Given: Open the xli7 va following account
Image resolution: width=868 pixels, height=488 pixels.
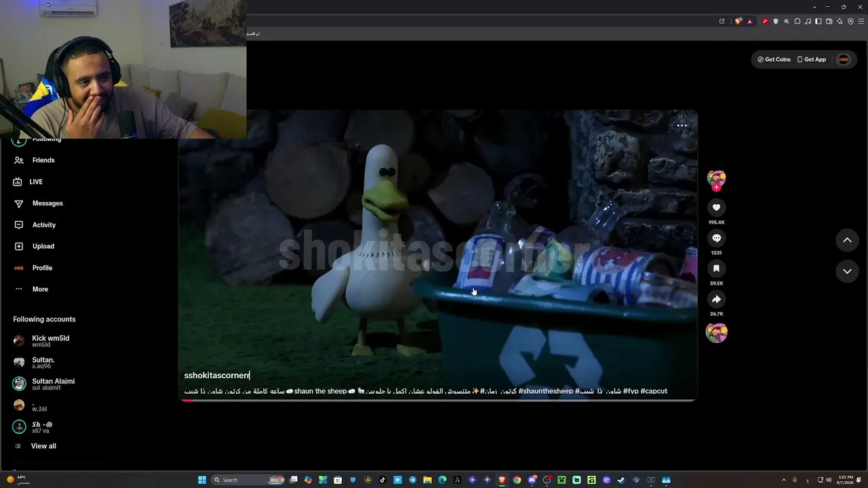Looking at the screenshot, I should tap(34, 427).
